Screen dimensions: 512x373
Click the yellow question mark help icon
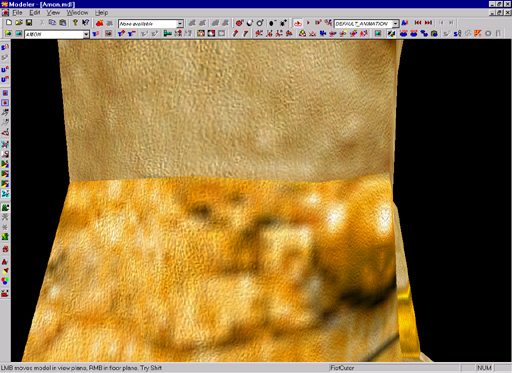pyautogui.click(x=75, y=23)
